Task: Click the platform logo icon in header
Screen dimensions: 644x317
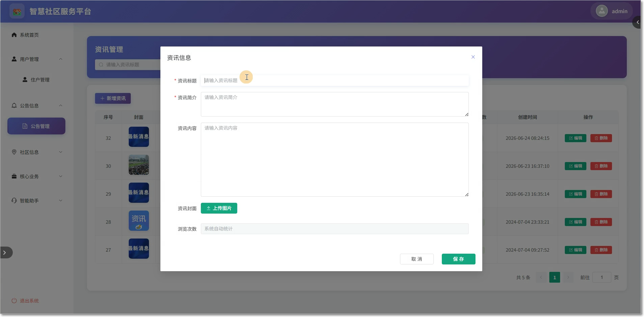Action: (17, 11)
